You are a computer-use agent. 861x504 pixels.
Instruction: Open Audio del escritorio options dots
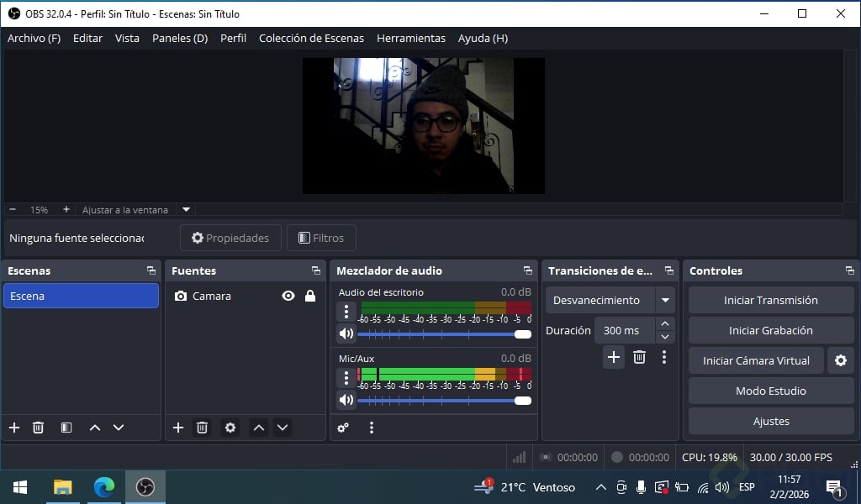pyautogui.click(x=346, y=312)
